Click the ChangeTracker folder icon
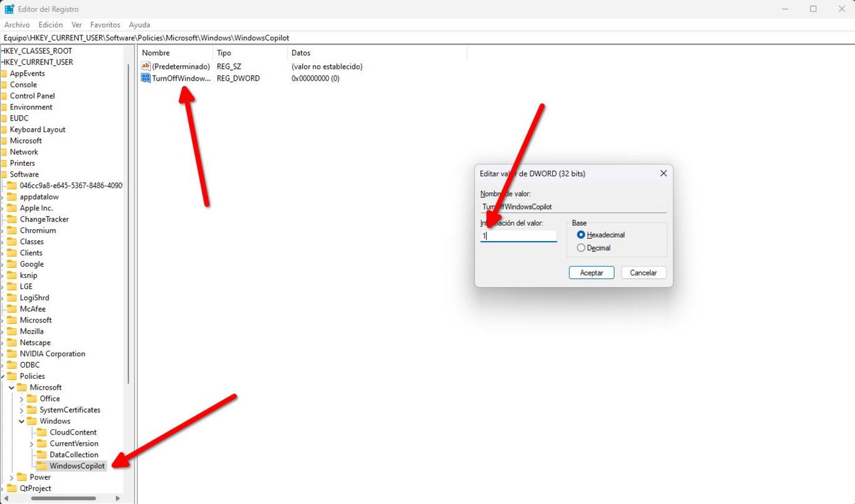The image size is (855, 504). pos(12,220)
